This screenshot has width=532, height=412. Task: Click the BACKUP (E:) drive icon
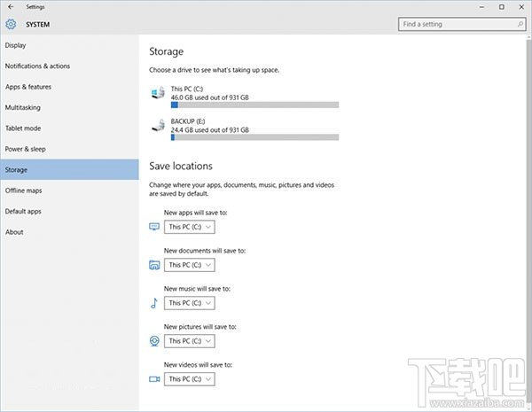coord(158,125)
